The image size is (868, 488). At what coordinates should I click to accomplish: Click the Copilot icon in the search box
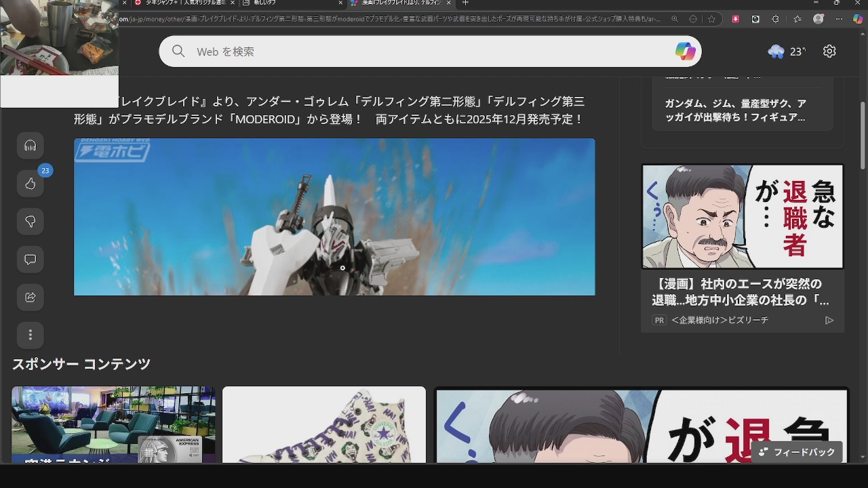point(685,52)
